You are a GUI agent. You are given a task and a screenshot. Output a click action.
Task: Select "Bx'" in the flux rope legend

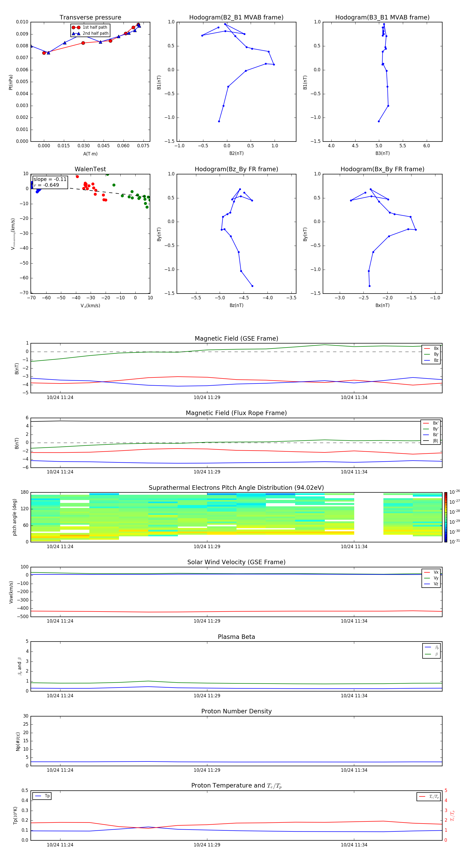point(431,423)
